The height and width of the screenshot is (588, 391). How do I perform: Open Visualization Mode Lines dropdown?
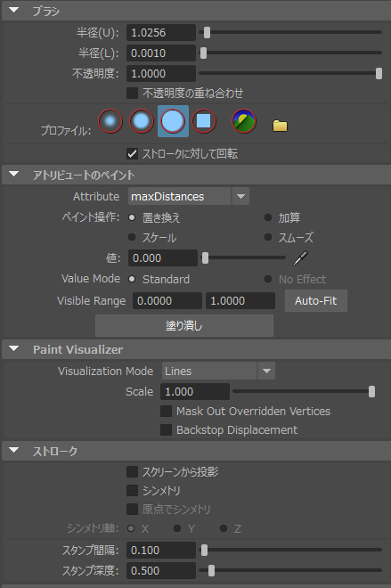pos(218,372)
